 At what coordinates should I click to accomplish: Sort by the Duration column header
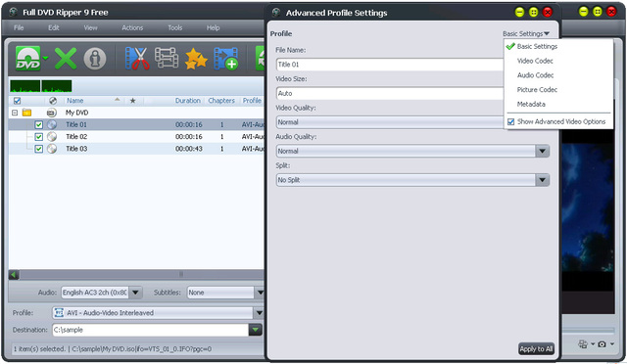(x=187, y=101)
